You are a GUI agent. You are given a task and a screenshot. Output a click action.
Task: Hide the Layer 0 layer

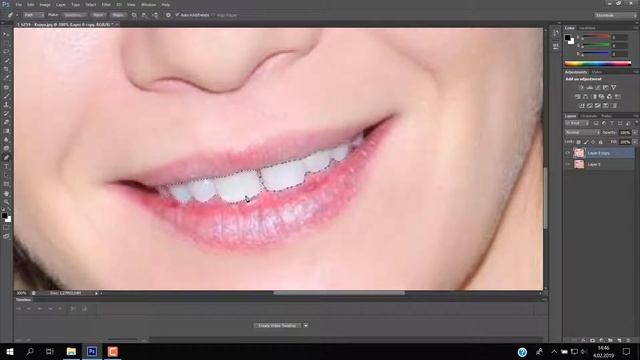click(x=568, y=164)
